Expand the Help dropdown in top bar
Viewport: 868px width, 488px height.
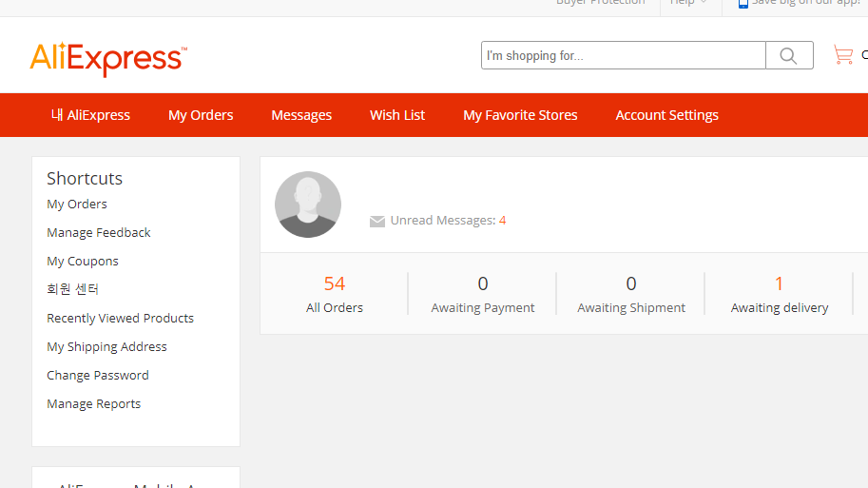(x=687, y=2)
